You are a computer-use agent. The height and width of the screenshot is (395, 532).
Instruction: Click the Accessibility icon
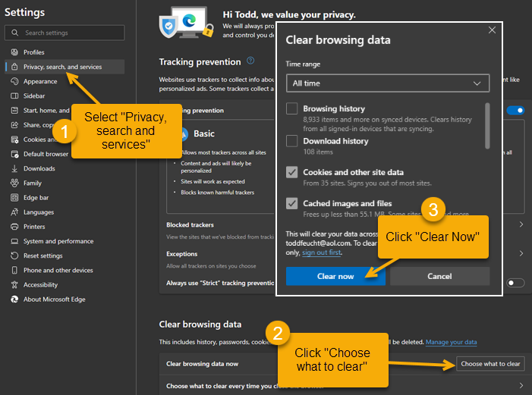tap(14, 285)
